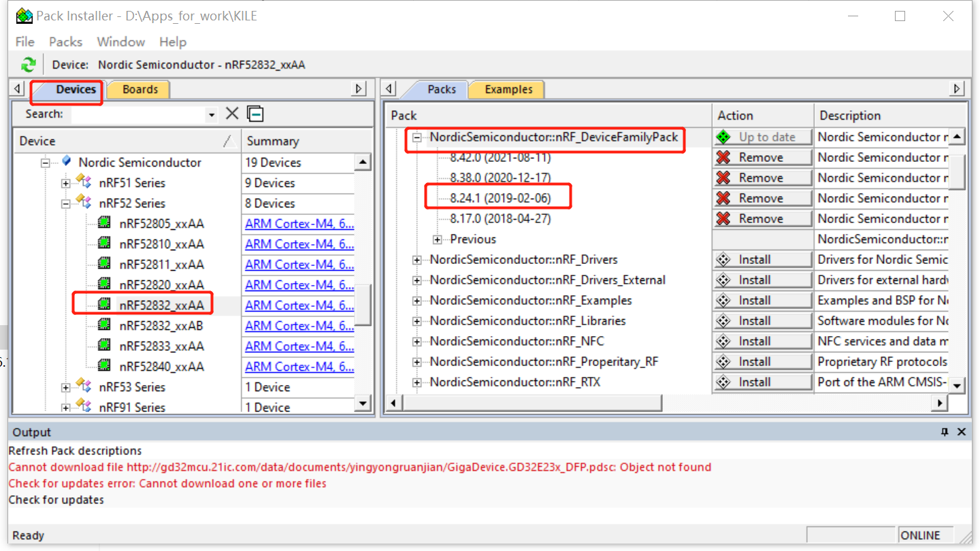Expand the nRF_Examples pack node
The width and height of the screenshot is (980, 551).
417,301
